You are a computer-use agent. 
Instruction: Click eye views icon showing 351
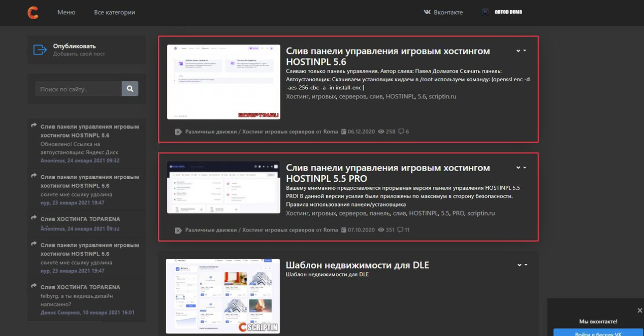(381, 230)
